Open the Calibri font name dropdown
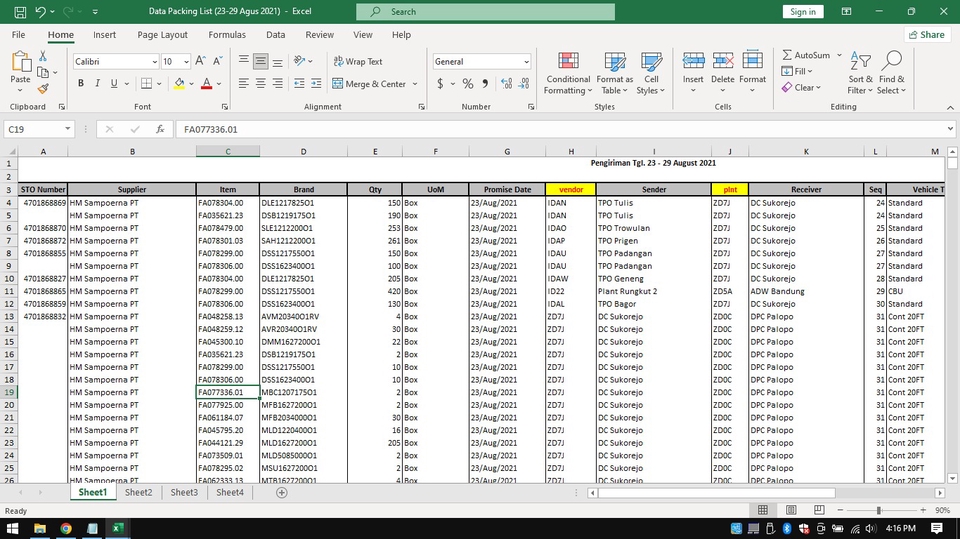 154,62
